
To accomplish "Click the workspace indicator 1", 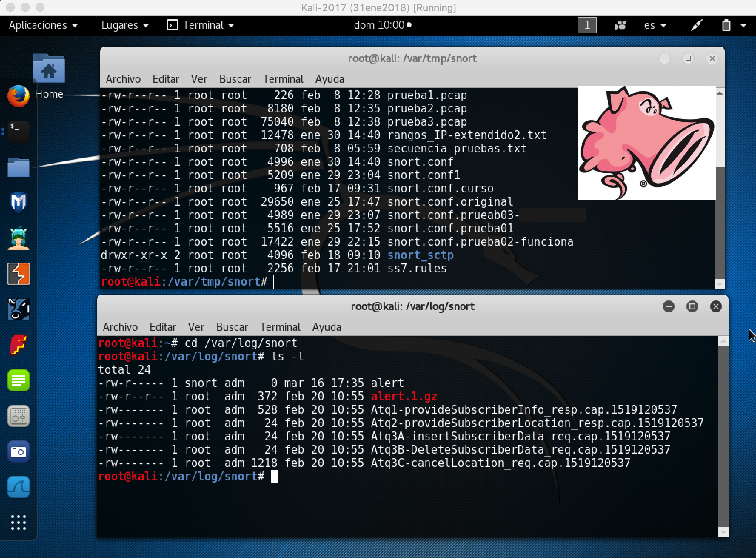I will pyautogui.click(x=587, y=25).
